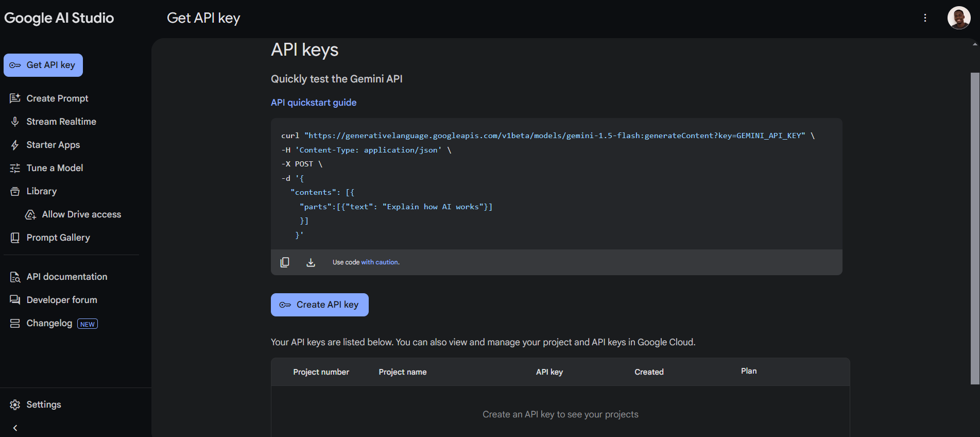Click the Prompt Gallery book icon

pyautogui.click(x=15, y=238)
